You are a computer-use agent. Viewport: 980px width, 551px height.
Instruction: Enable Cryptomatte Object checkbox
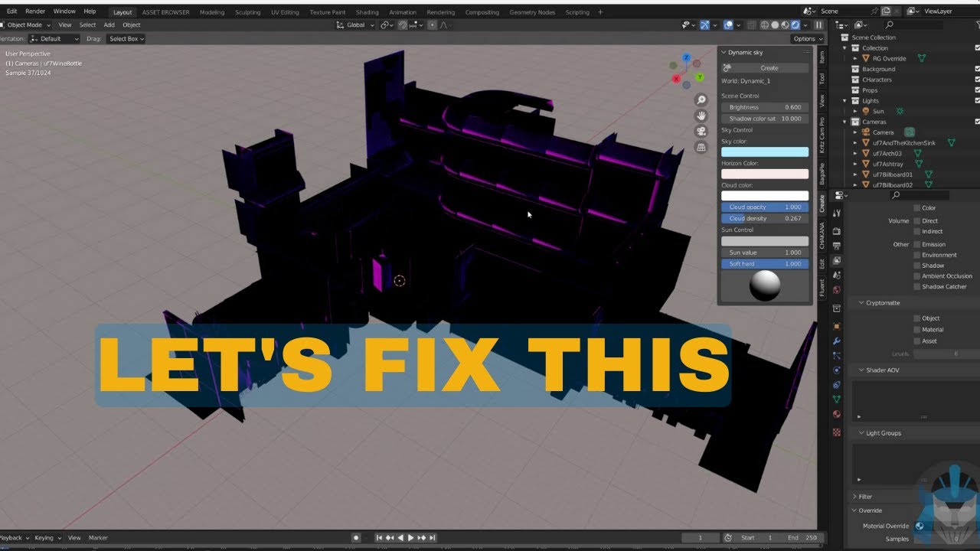pyautogui.click(x=917, y=318)
